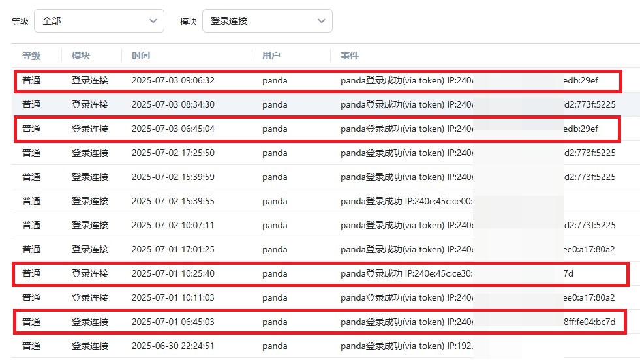Click 普通 in the 15:39:59 row
The height and width of the screenshot is (364, 640).
[x=31, y=177]
